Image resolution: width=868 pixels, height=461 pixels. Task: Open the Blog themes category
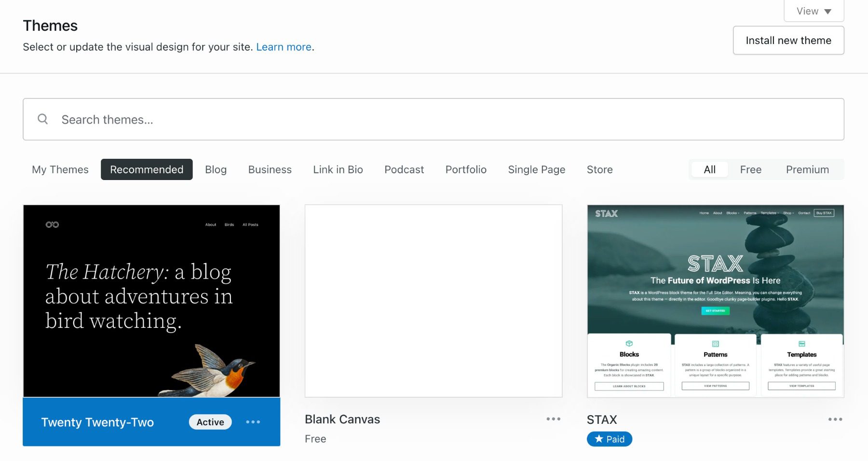coord(216,169)
